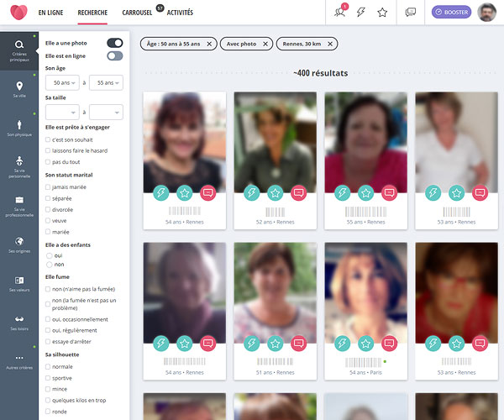Open Ses loisirs glasses sidebar section
The width and height of the screenshot is (504, 420).
point(19,323)
